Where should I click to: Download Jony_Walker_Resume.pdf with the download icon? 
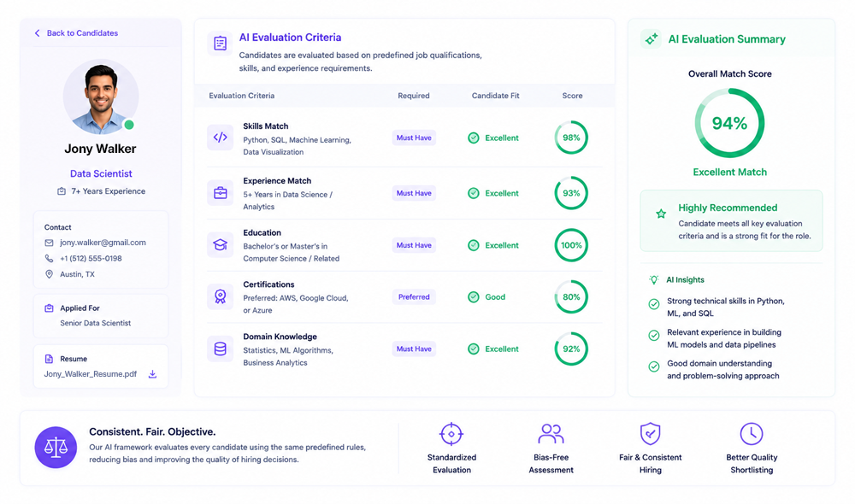point(153,374)
